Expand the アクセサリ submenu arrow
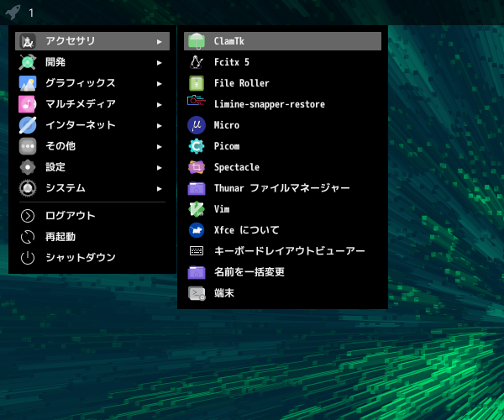 coord(159,41)
